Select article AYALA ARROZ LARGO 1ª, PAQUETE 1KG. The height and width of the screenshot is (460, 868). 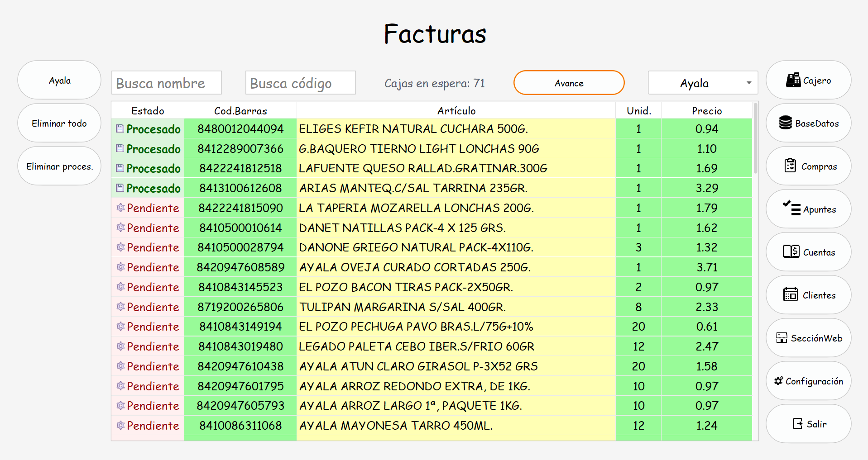pyautogui.click(x=456, y=406)
